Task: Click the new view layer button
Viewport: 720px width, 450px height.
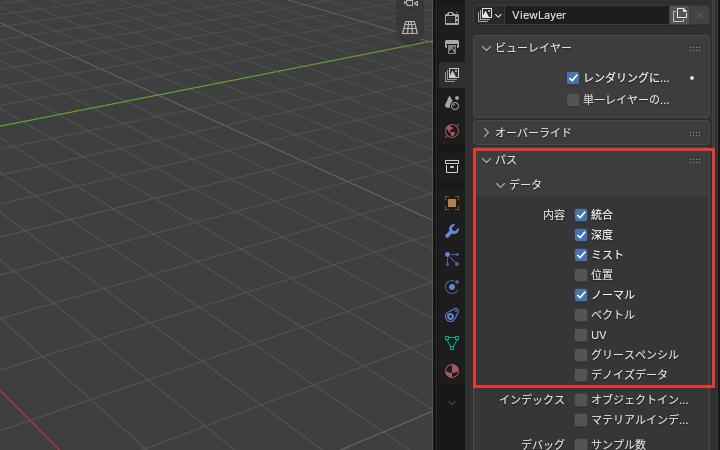Action: coord(679,15)
